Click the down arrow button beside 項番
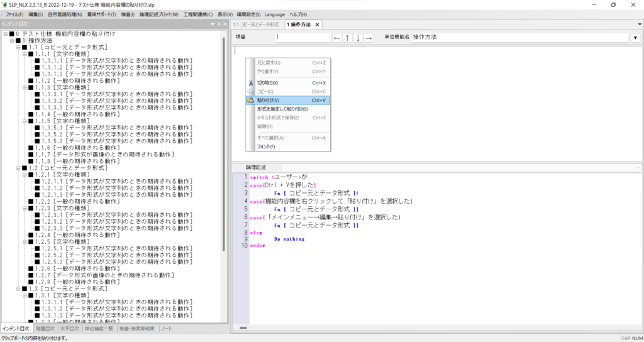644x342 pixels. [x=358, y=38]
